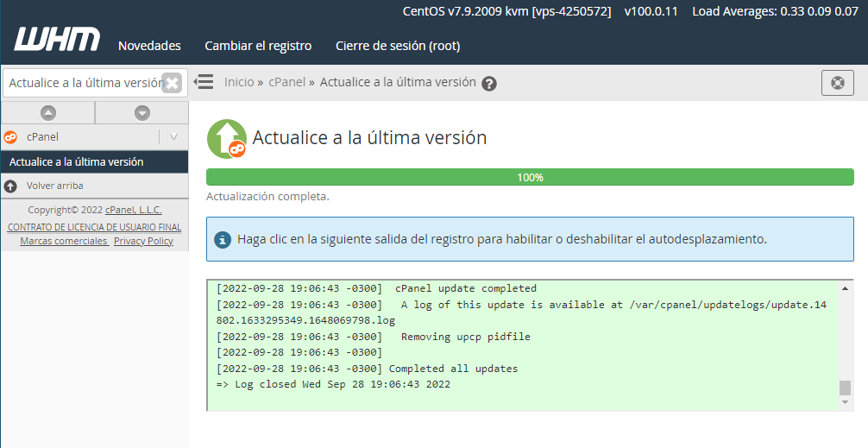Click the cPanel orange logo icon in sidebar
The width and height of the screenshot is (868, 448).
(10, 136)
